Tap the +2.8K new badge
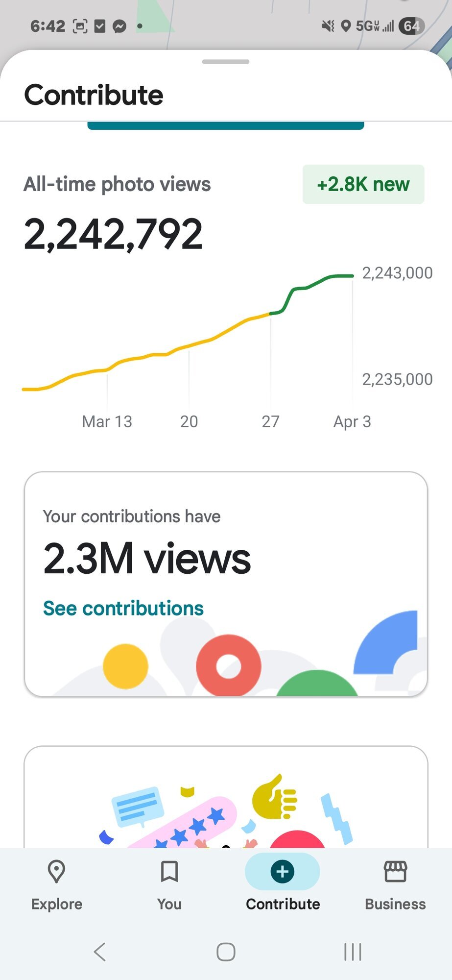This screenshot has height=980, width=452. (x=363, y=184)
